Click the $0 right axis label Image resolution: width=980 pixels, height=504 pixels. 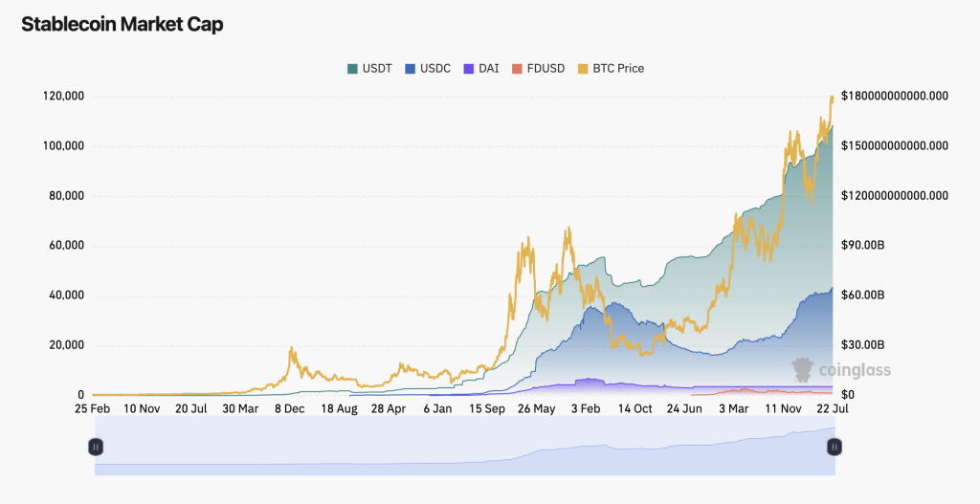coord(848,395)
